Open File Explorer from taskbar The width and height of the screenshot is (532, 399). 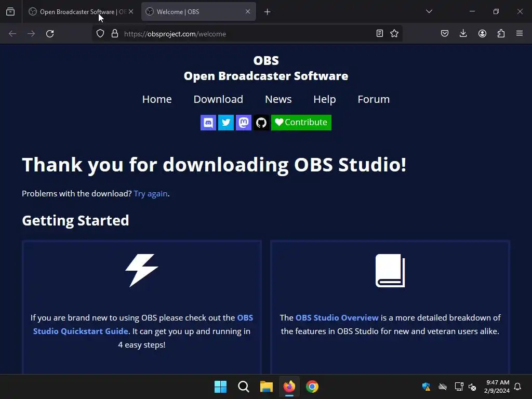(267, 387)
